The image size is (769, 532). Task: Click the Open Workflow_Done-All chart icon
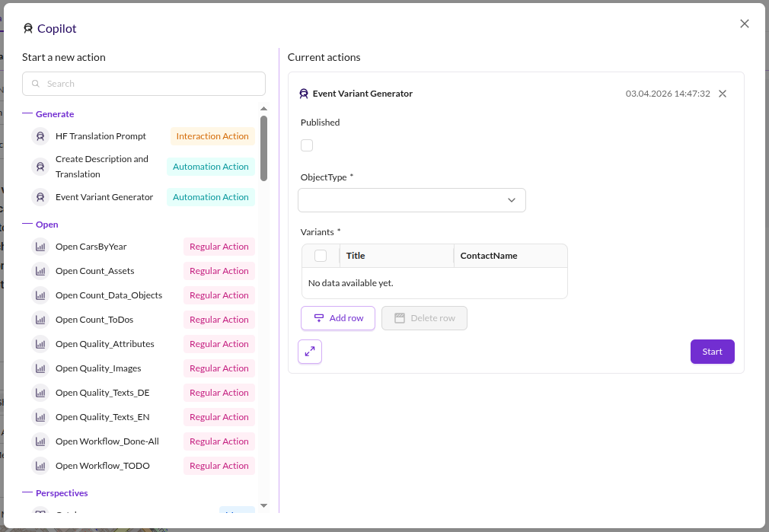(40, 441)
